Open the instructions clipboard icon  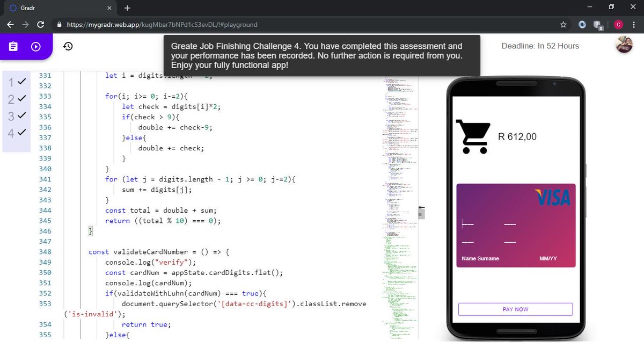(x=13, y=47)
